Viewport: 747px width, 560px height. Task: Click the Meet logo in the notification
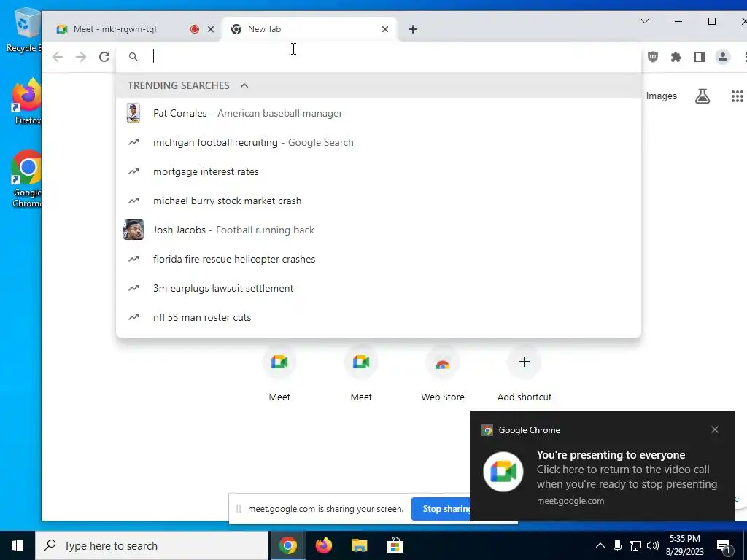503,472
